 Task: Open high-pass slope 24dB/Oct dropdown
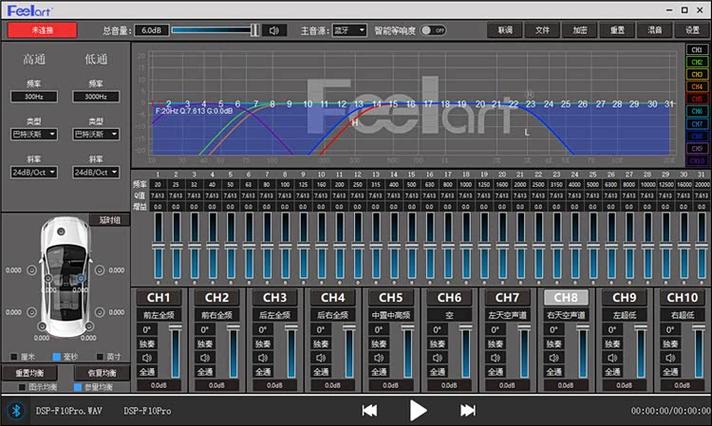pyautogui.click(x=34, y=173)
